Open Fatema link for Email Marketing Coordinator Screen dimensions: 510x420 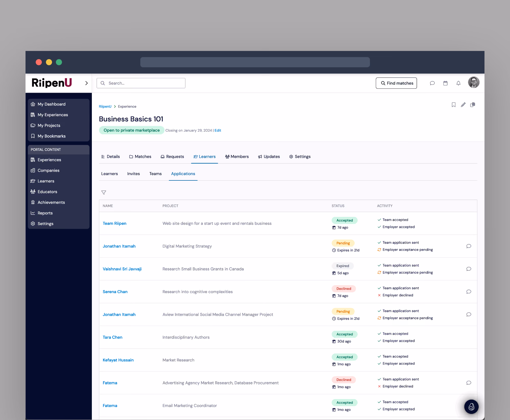click(110, 406)
